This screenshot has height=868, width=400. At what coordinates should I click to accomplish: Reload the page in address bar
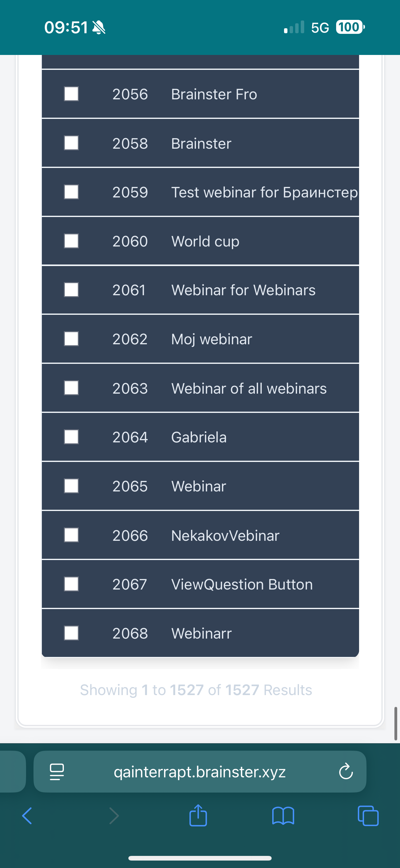point(346,772)
